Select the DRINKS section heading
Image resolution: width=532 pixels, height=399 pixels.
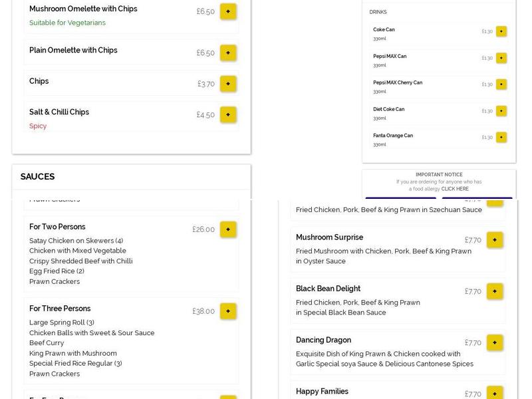[x=378, y=11]
